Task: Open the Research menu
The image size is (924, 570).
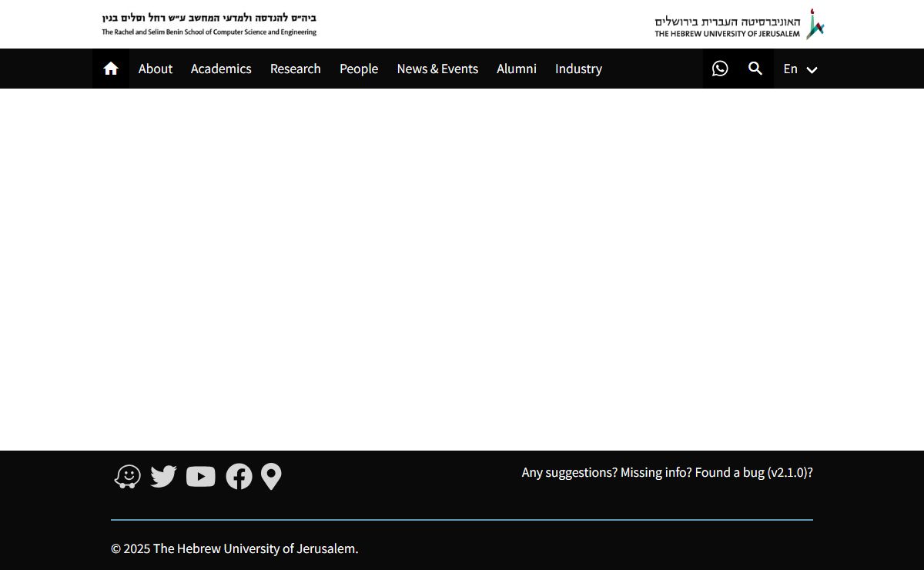Action: click(x=296, y=69)
